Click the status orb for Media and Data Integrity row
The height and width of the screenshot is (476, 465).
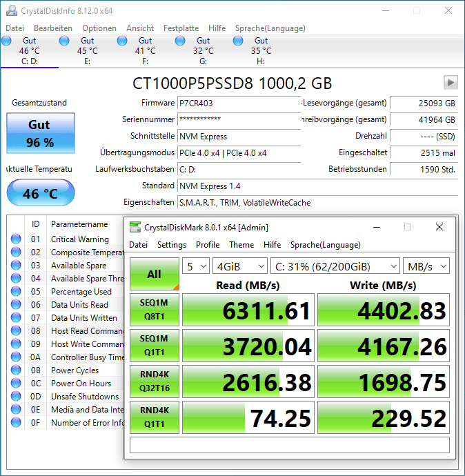(16, 409)
